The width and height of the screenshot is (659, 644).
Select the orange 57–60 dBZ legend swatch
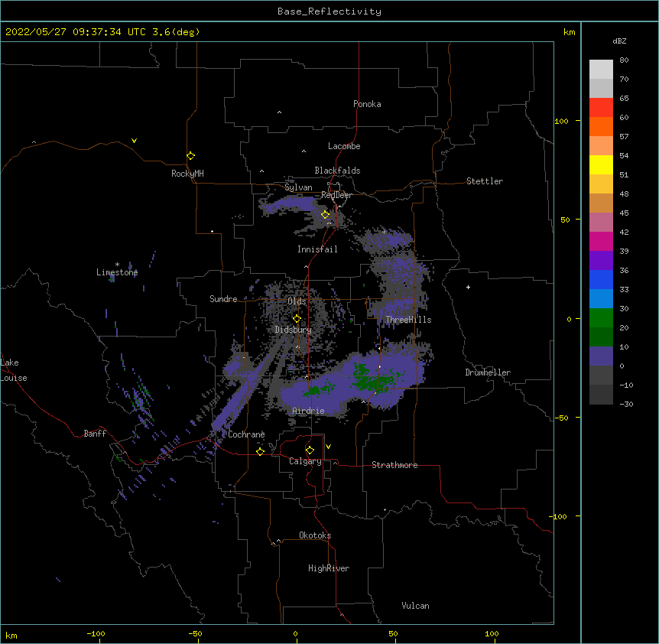[x=601, y=127]
